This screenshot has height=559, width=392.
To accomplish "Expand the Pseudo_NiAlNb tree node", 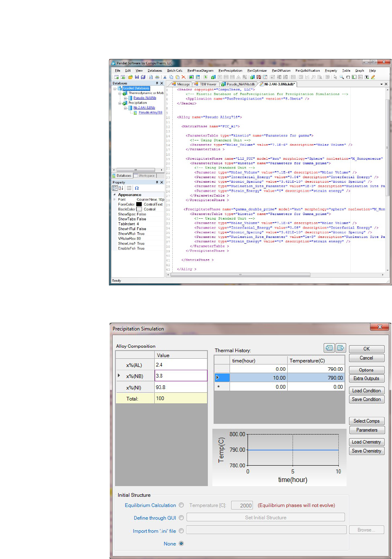I will click(125, 98).
